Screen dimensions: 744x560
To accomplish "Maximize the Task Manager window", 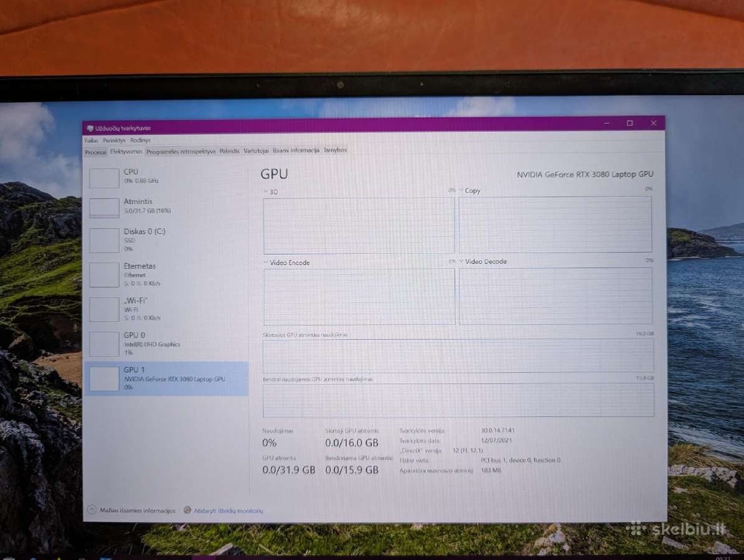I will 629,123.
